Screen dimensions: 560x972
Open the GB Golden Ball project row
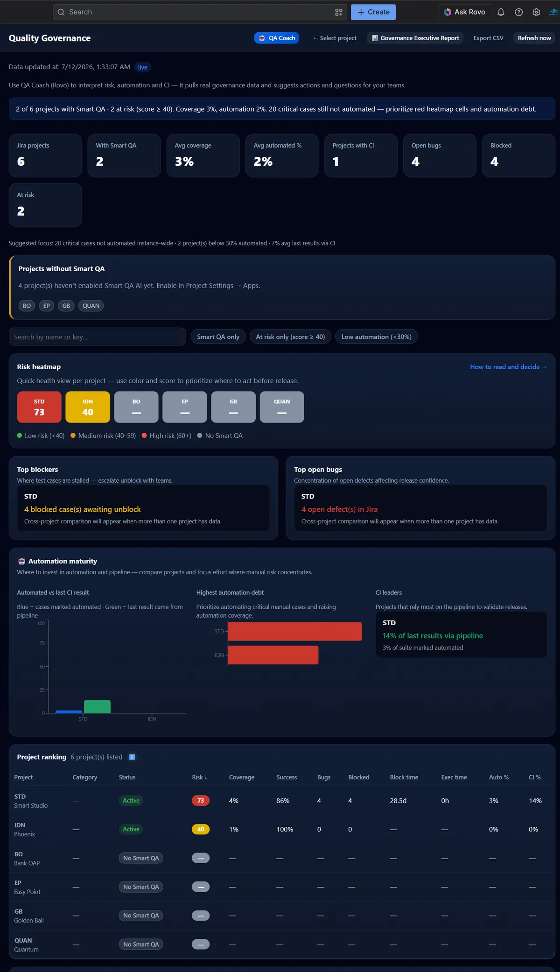282,916
